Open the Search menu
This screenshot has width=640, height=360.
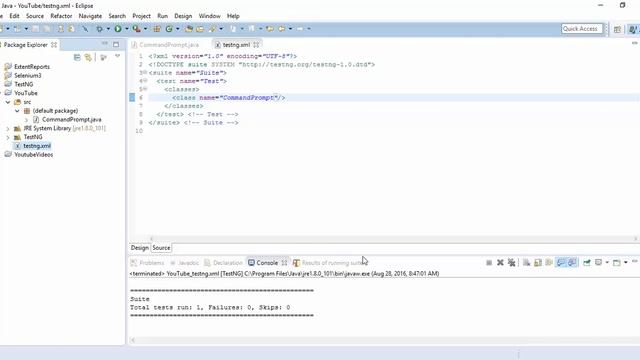click(117, 16)
